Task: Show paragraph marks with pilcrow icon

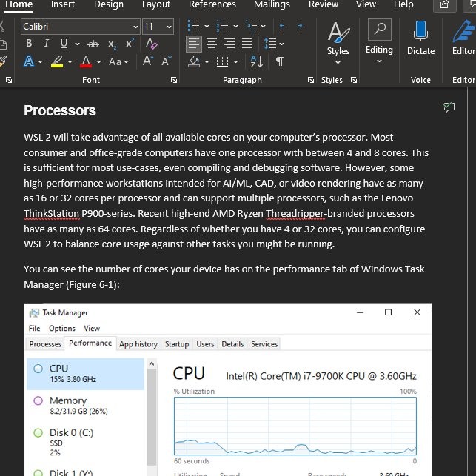Action: (279, 61)
